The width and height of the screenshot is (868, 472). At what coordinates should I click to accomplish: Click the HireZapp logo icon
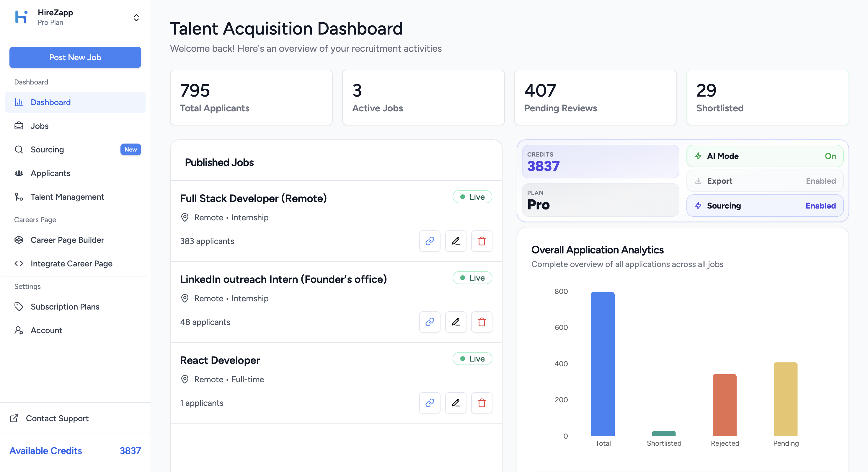pyautogui.click(x=21, y=17)
